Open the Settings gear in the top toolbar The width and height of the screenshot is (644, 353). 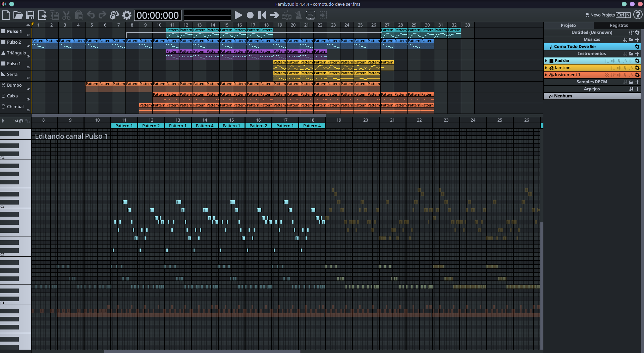[127, 15]
